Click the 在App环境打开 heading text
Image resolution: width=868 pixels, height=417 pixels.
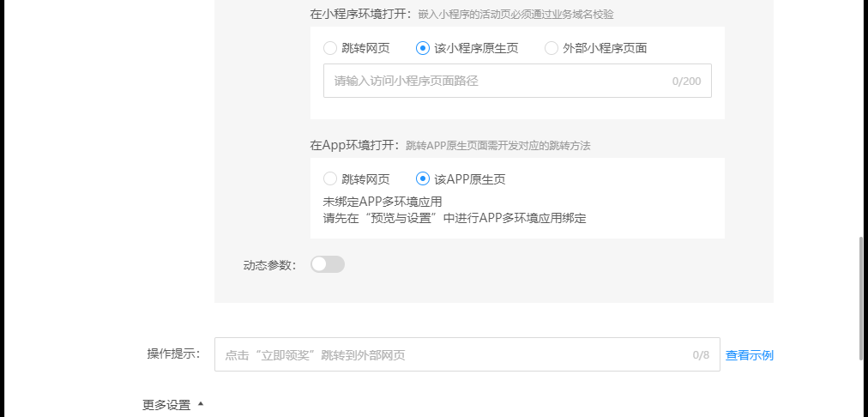coord(354,146)
